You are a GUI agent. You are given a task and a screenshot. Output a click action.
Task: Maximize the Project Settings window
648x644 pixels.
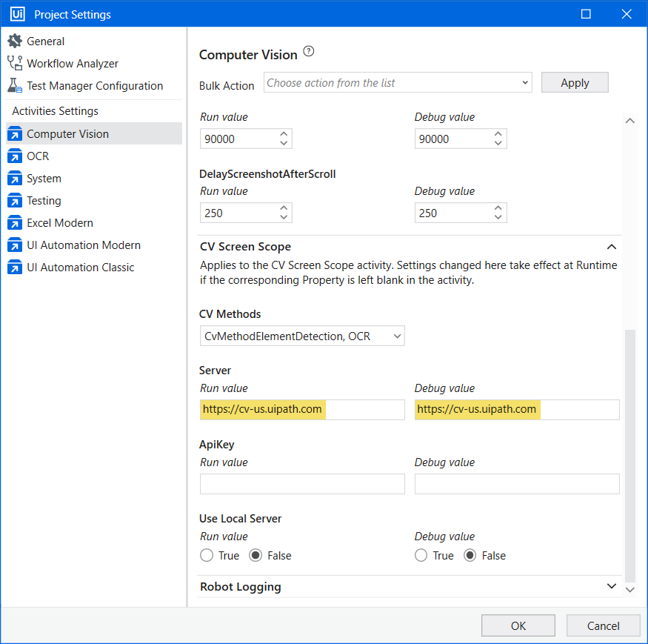point(586,14)
